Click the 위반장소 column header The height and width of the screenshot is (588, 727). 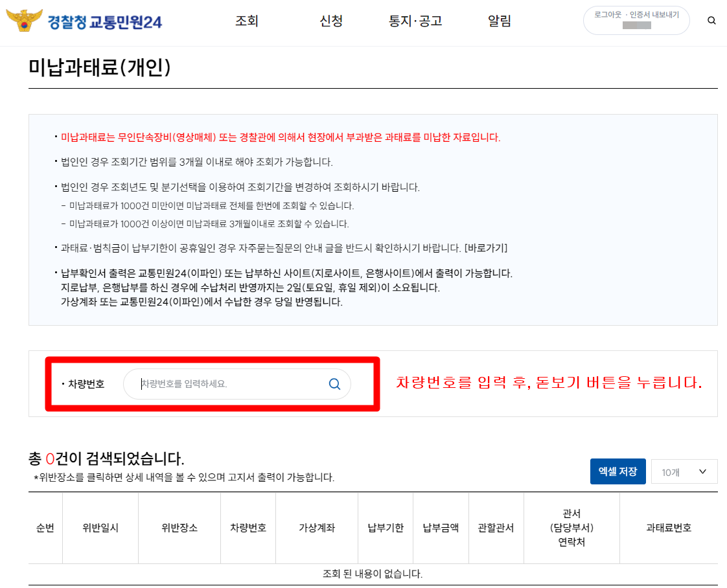(179, 527)
